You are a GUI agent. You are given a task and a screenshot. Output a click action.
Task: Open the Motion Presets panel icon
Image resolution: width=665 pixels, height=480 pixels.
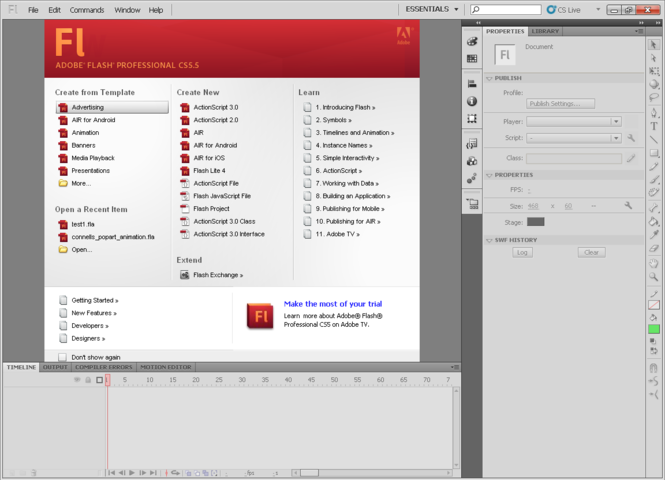tap(472, 179)
